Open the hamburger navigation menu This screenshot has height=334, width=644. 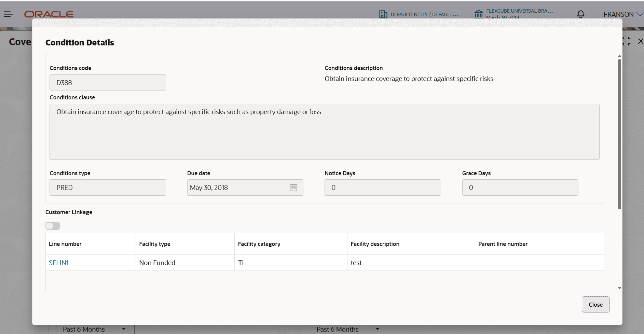point(8,14)
